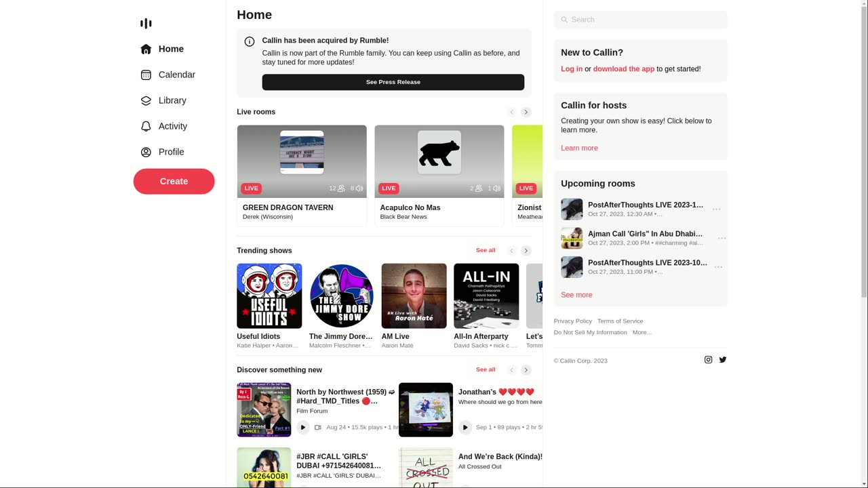Click the red Create button

[174, 181]
